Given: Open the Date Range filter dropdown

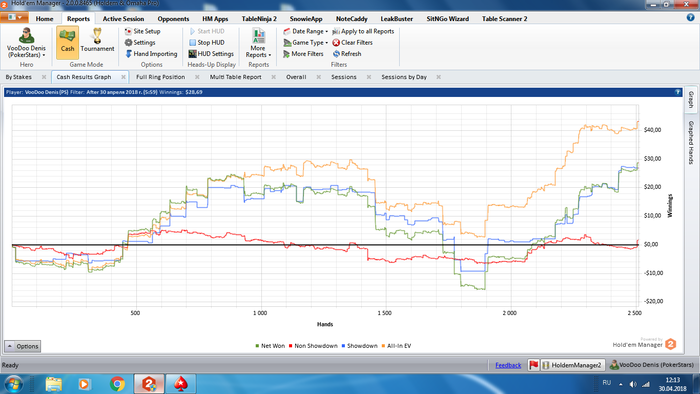Looking at the screenshot, I should pos(305,31).
